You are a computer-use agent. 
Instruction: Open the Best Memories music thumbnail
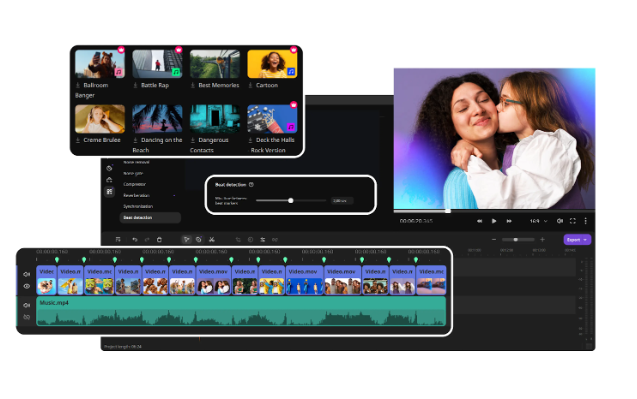pos(215,64)
